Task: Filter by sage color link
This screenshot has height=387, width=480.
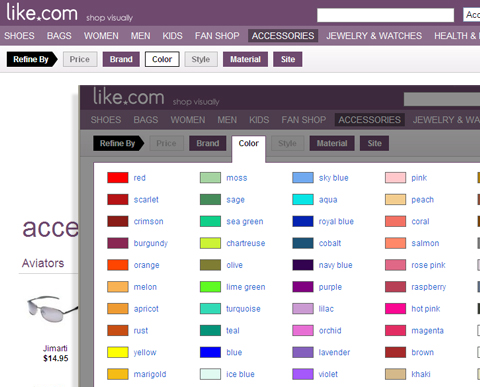Action: pos(235,200)
